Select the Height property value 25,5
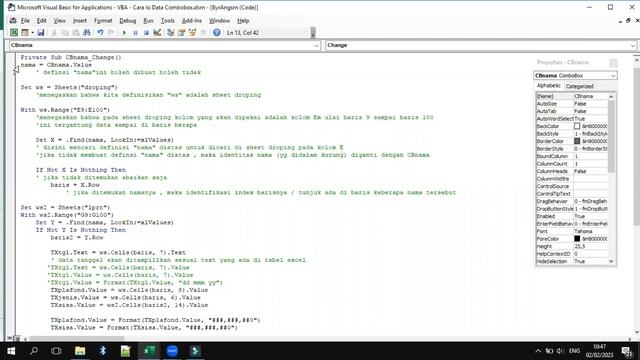 pos(591,246)
